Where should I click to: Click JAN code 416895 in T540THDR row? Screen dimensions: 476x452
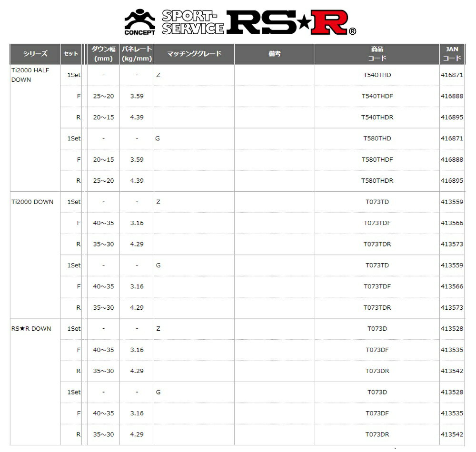coord(452,118)
